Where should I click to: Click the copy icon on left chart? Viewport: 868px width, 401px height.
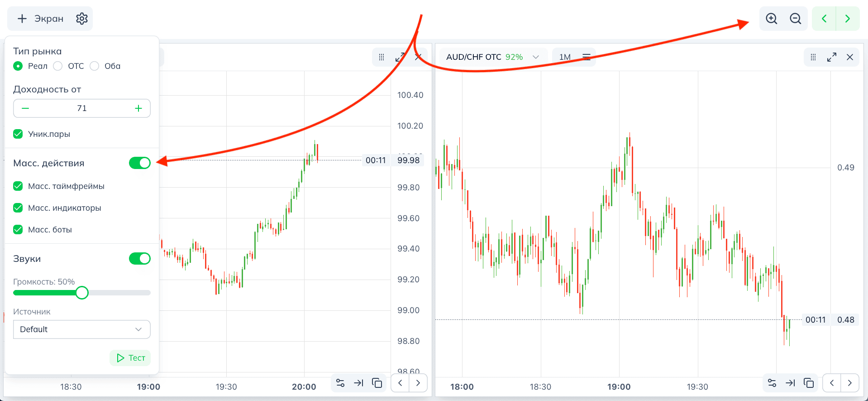pos(377,383)
